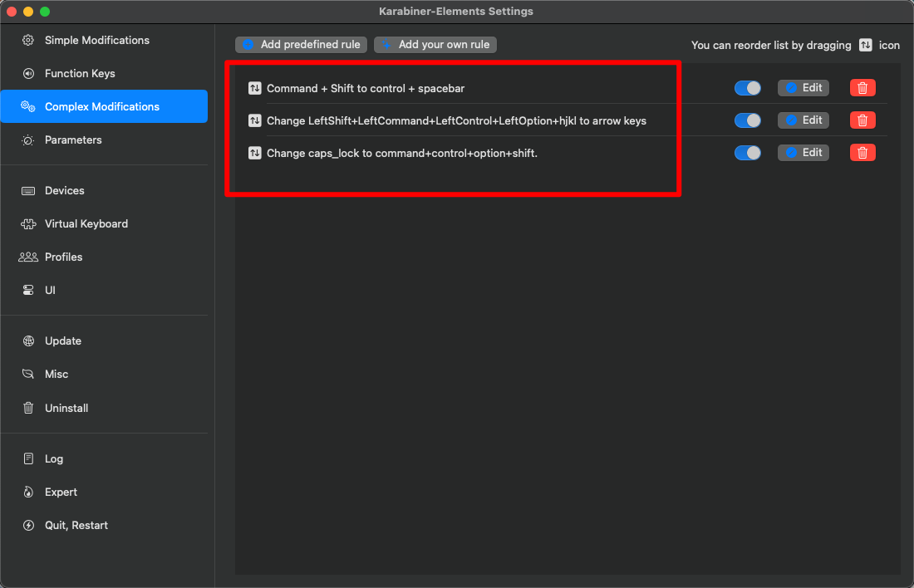This screenshot has height=588, width=914.
Task: Open the UI settings entry
Action: (x=104, y=290)
